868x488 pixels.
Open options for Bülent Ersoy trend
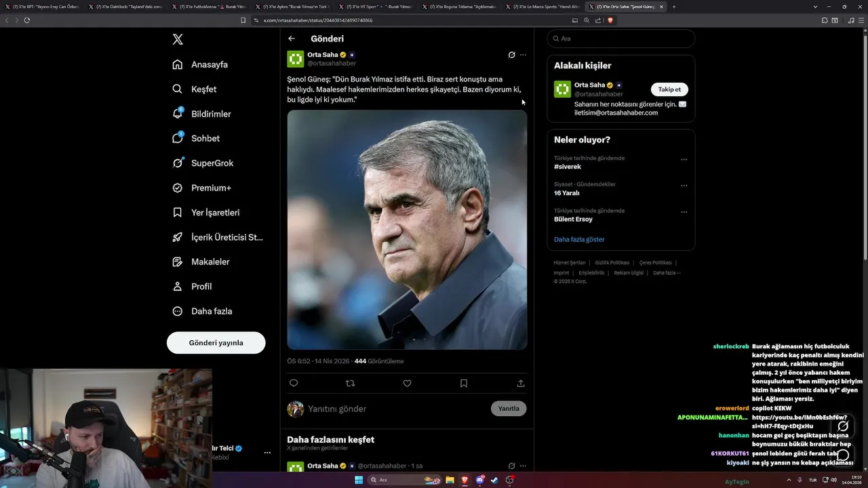coord(684,212)
